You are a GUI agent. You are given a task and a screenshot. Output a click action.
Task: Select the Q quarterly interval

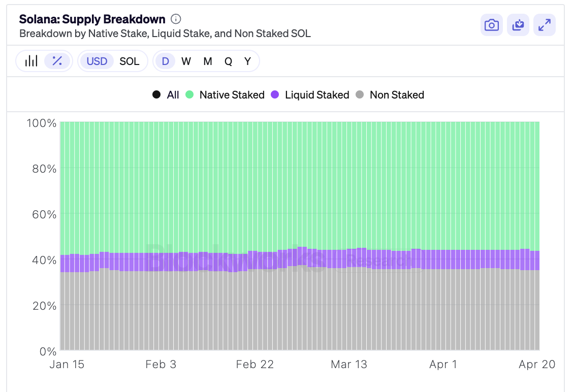[228, 61]
